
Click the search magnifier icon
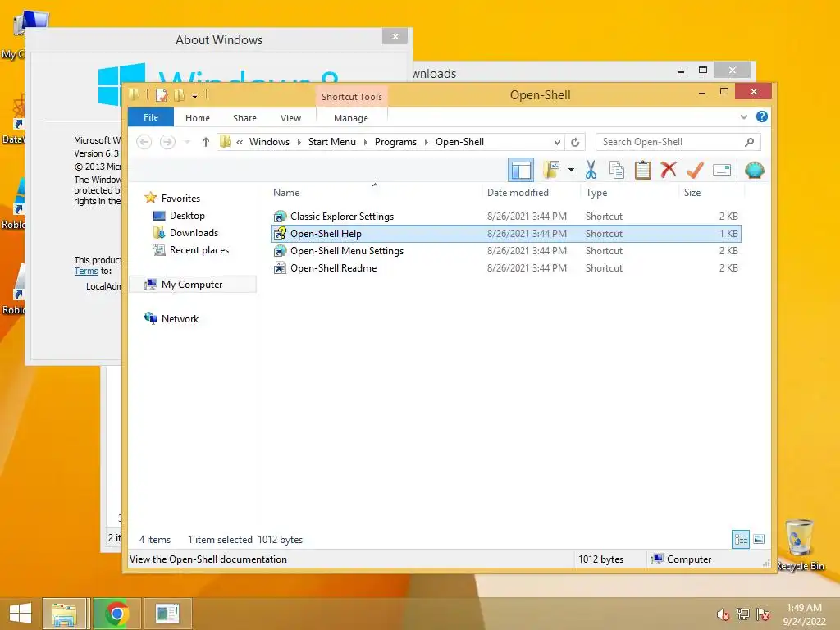click(750, 142)
